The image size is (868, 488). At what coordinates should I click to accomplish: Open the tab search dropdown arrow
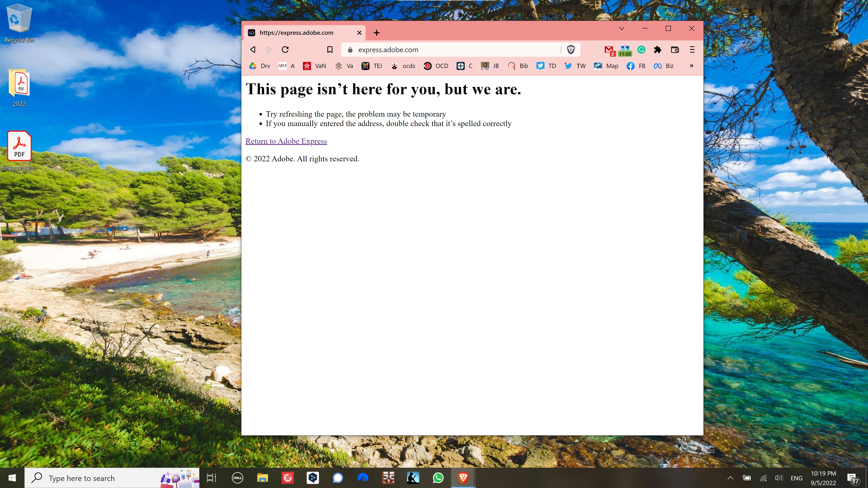pyautogui.click(x=622, y=29)
